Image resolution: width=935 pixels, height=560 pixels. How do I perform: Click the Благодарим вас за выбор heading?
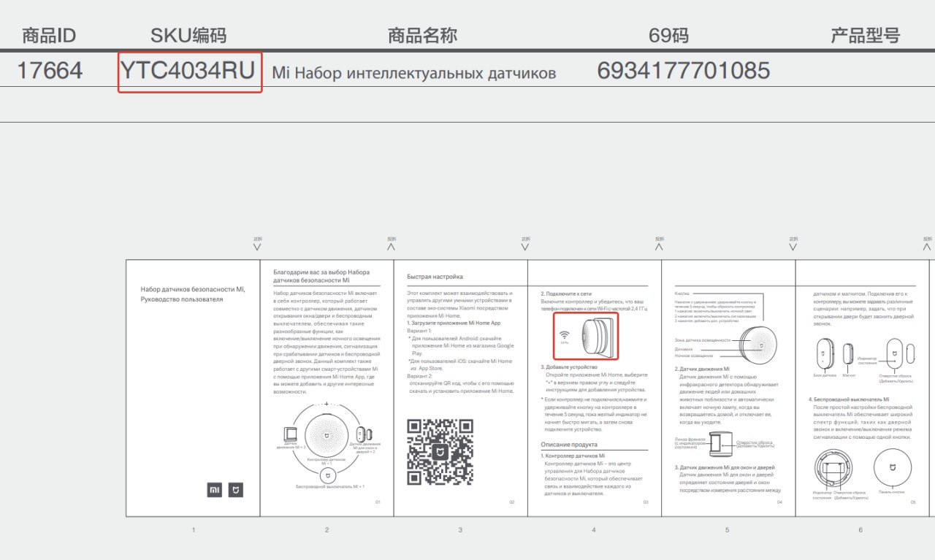tap(321, 275)
